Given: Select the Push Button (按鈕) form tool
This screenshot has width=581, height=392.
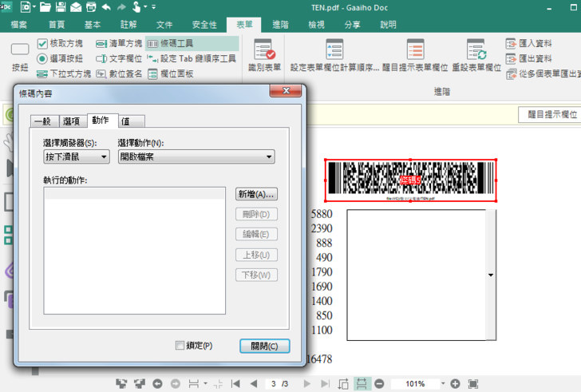Looking at the screenshot, I should tap(20, 57).
